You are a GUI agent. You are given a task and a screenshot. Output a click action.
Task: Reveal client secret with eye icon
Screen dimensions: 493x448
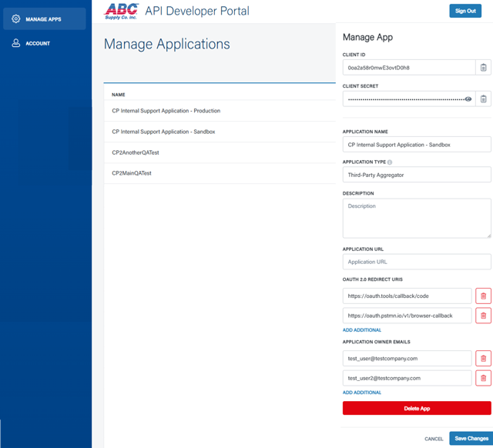pyautogui.click(x=468, y=99)
